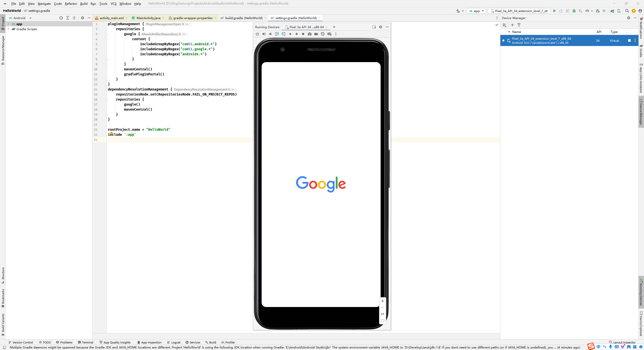The width and height of the screenshot is (644, 350).
Task: Open Pixel_3a device row actions menu
Action: [635, 40]
